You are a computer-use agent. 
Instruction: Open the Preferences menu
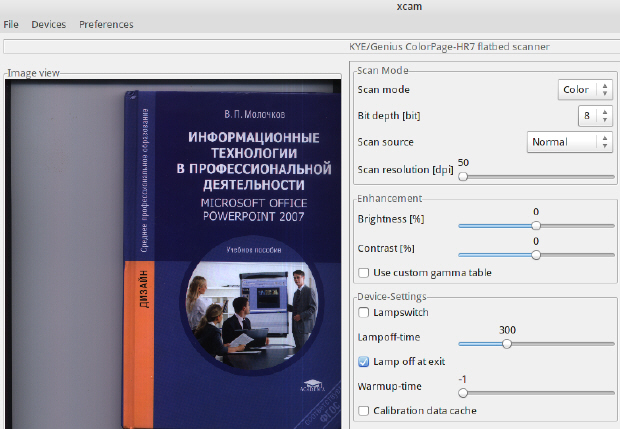point(106,25)
